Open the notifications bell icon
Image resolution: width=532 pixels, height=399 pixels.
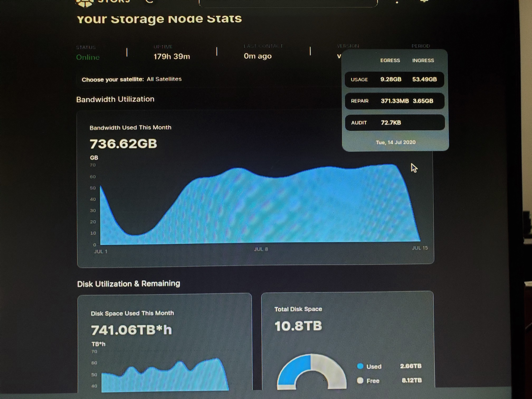coord(424,1)
